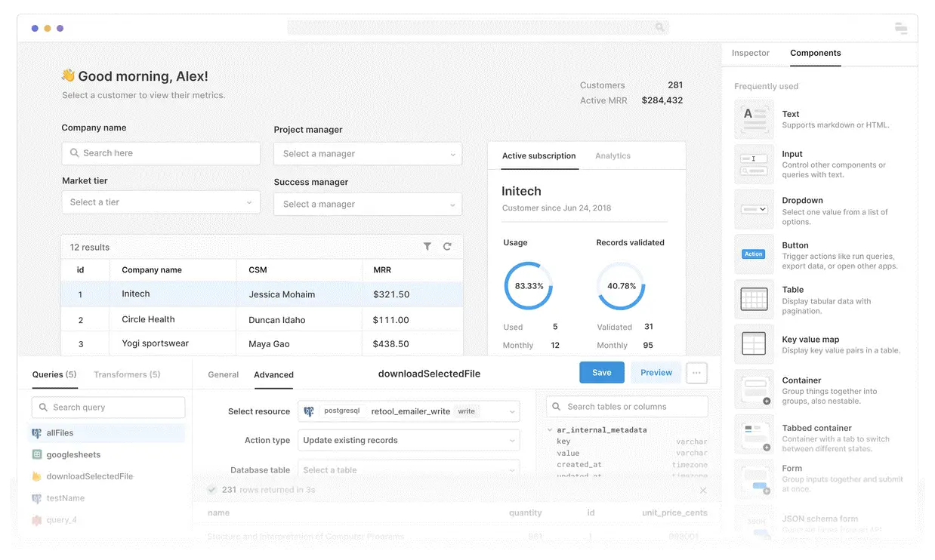Click the refresh icon above results table
935x560 pixels.
[447, 247]
